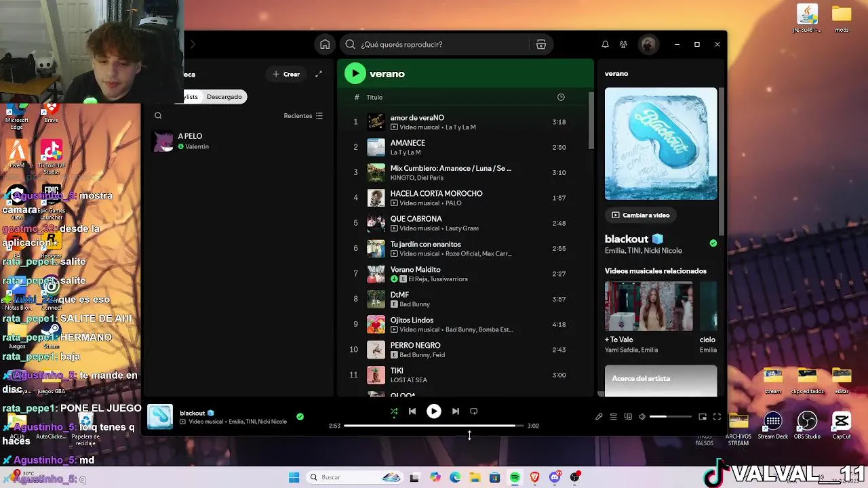Open the mini player

pos(703,417)
